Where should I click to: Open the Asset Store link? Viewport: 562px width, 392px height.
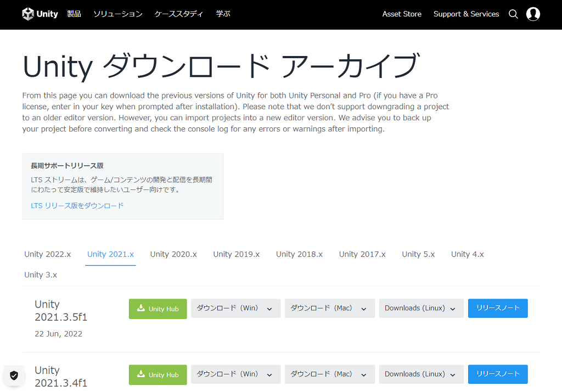[x=402, y=14]
